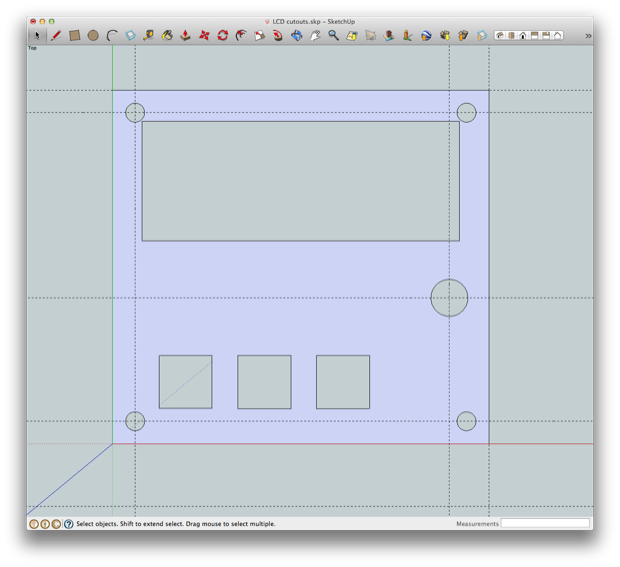
Task: Click the Share Component icon
Action: [482, 36]
